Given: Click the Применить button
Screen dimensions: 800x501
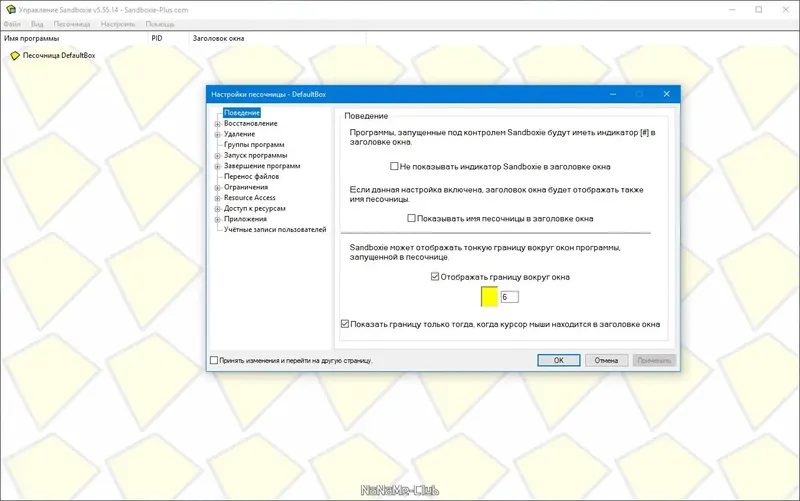Looking at the screenshot, I should [x=654, y=360].
